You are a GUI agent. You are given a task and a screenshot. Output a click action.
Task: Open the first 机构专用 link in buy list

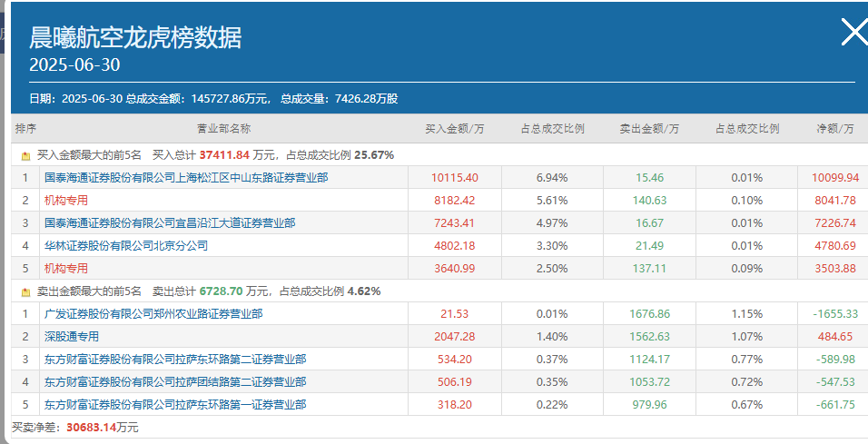click(66, 200)
